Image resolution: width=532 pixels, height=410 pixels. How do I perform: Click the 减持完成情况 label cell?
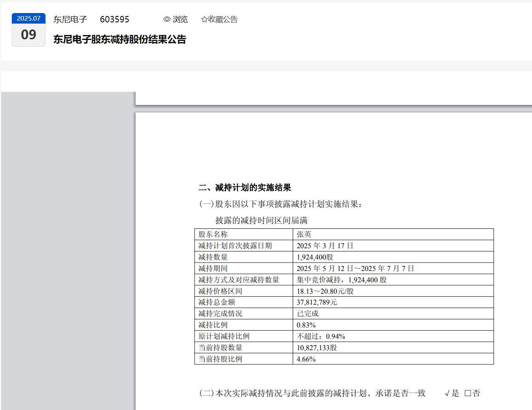[x=244, y=314]
